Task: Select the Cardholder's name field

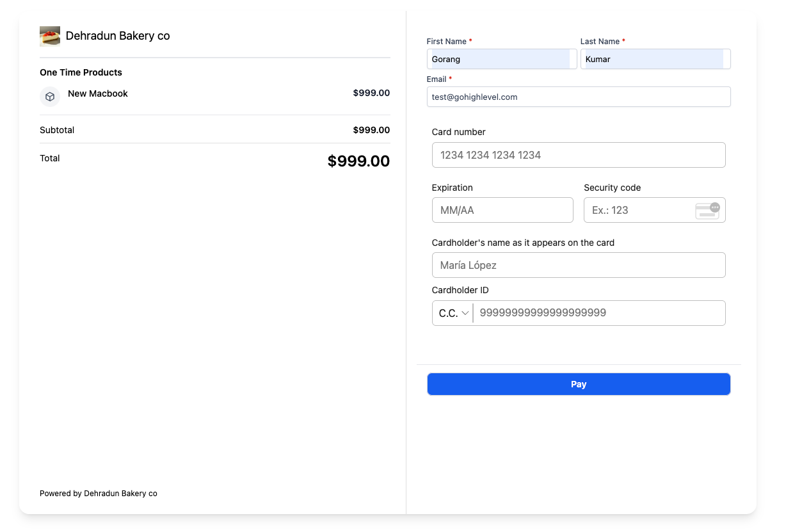Action: (x=579, y=265)
